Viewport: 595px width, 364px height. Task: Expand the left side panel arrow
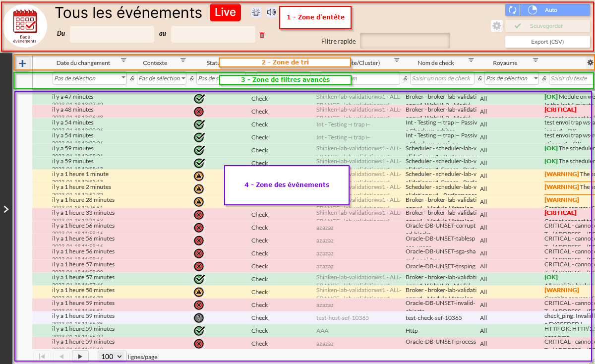coord(6,209)
